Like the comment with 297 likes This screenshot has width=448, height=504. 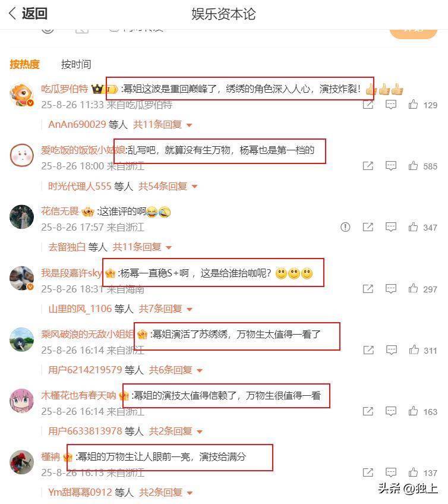(413, 288)
